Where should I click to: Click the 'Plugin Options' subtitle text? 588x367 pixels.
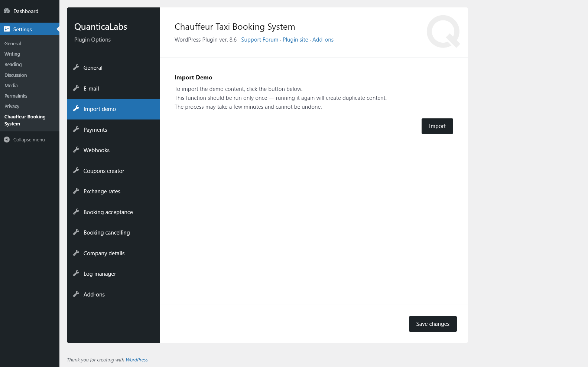tap(92, 40)
